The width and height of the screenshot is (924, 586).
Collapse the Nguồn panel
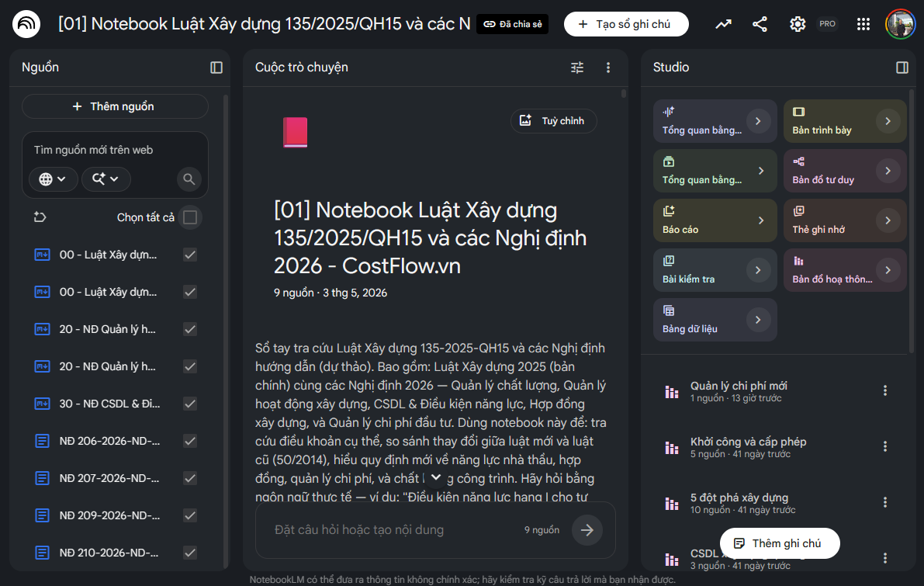click(x=216, y=68)
